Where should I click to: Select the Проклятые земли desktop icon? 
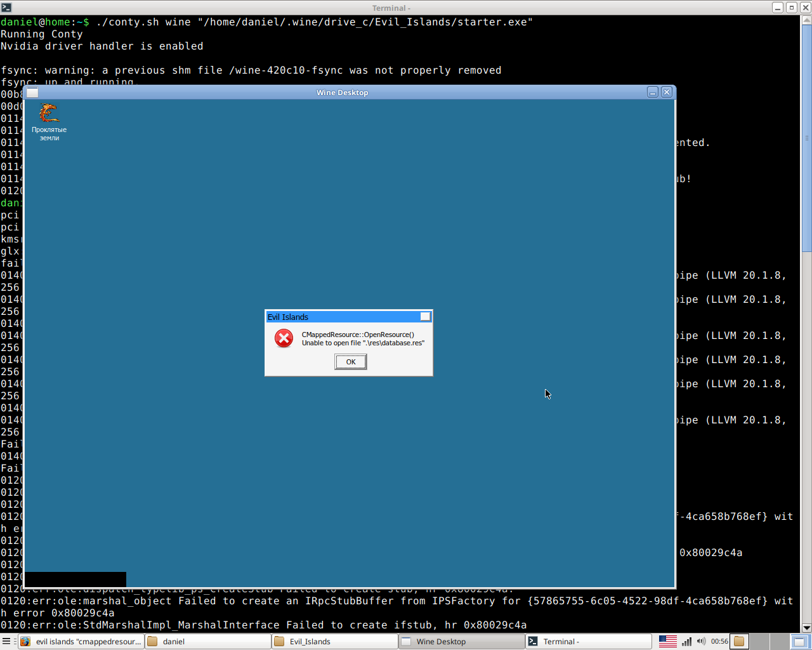49,123
